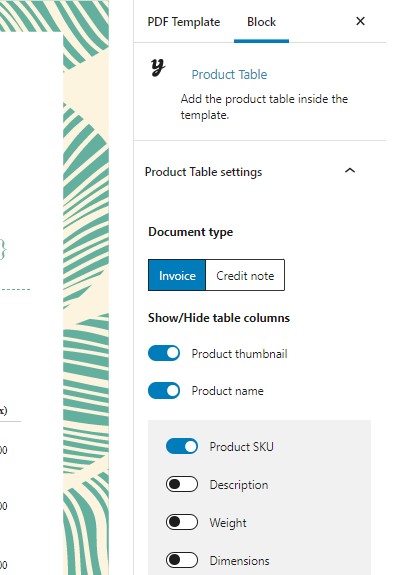Select the Block tab
This screenshot has width=413, height=575.
tap(261, 22)
